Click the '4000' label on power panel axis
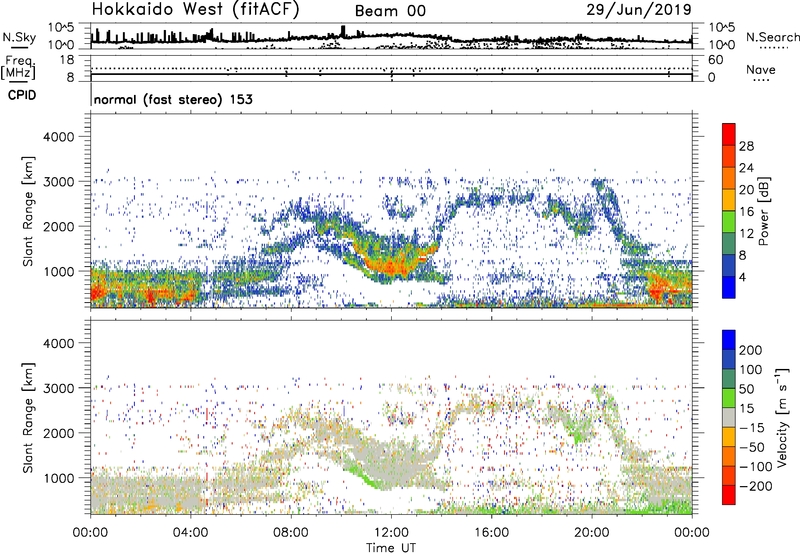 click(x=59, y=137)
